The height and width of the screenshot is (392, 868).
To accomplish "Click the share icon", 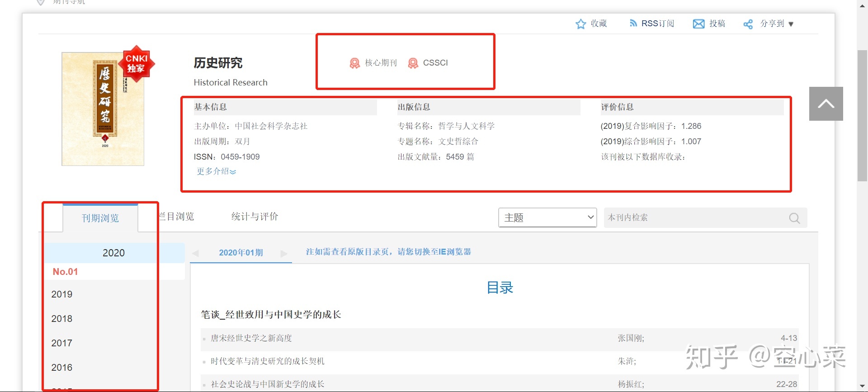I will [x=748, y=24].
